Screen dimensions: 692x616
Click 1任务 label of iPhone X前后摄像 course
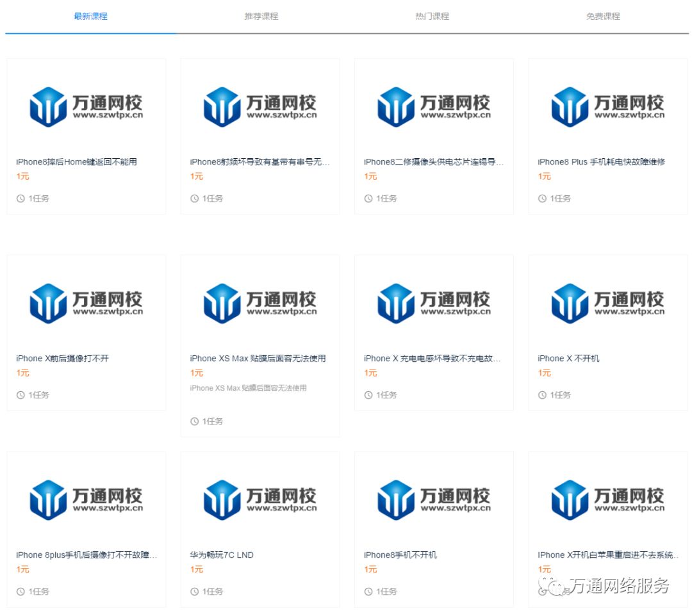39,395
